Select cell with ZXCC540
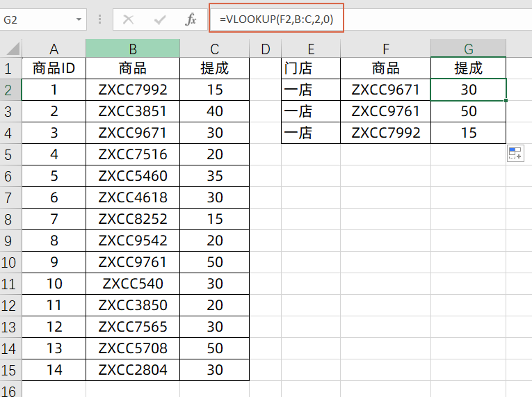Viewport: 532px width, 397px height. click(133, 284)
